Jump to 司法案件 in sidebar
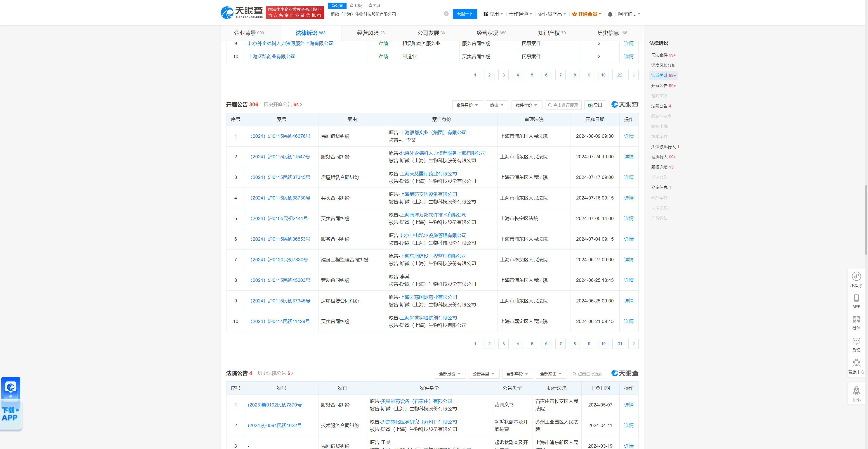 point(663,55)
